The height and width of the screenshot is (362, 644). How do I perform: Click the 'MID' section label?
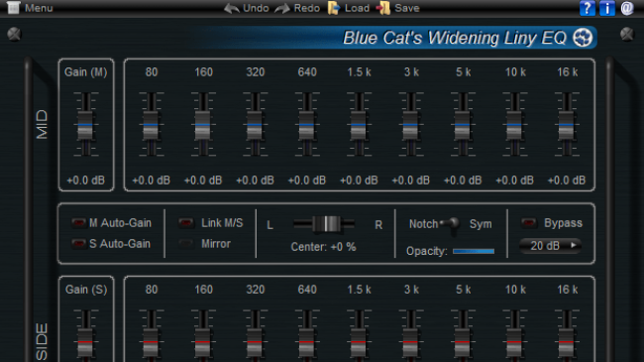coord(42,125)
